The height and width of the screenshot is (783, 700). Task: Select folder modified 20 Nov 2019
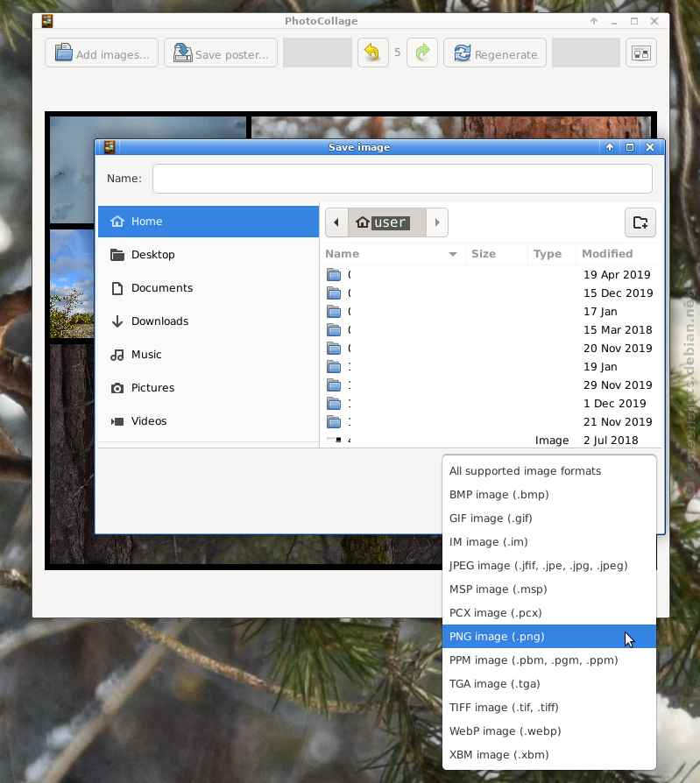click(x=491, y=349)
